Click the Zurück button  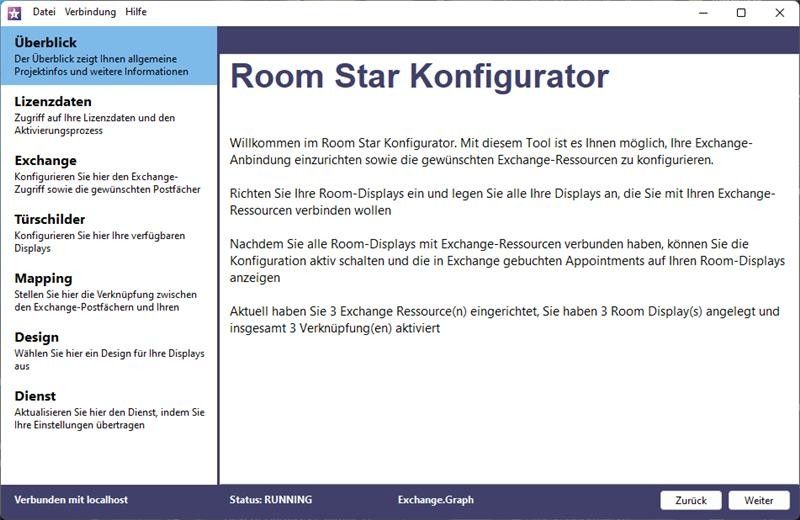[691, 500]
